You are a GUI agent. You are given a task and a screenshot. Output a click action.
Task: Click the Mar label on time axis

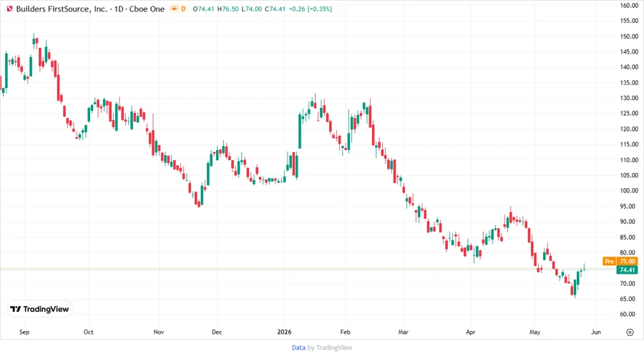[404, 332]
